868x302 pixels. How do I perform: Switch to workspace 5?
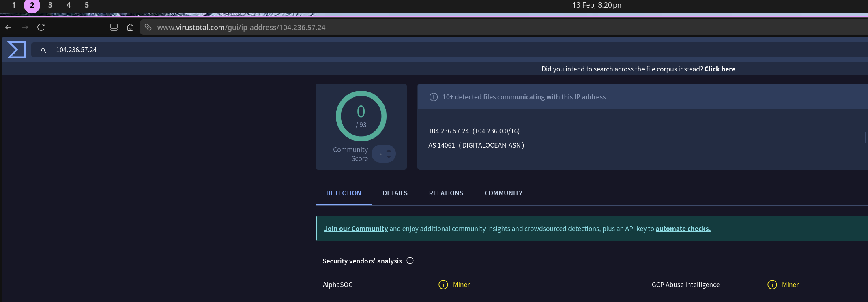pyautogui.click(x=87, y=5)
